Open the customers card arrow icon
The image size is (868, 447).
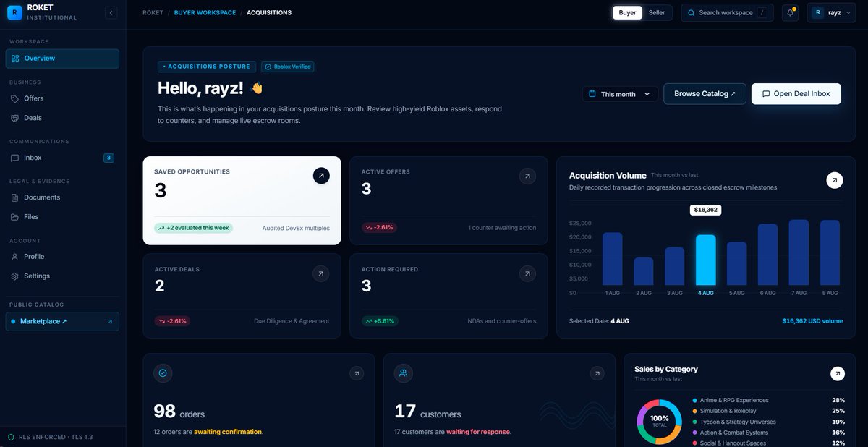point(597,373)
